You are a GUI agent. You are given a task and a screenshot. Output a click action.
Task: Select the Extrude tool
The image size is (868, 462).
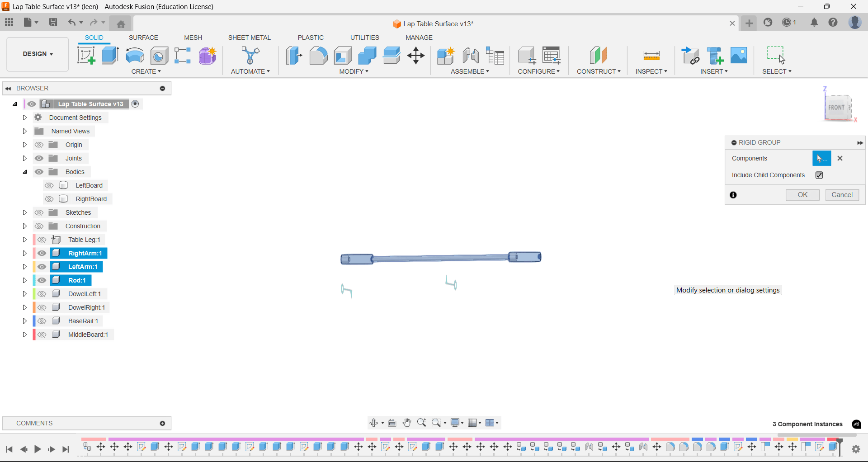pyautogui.click(x=110, y=56)
